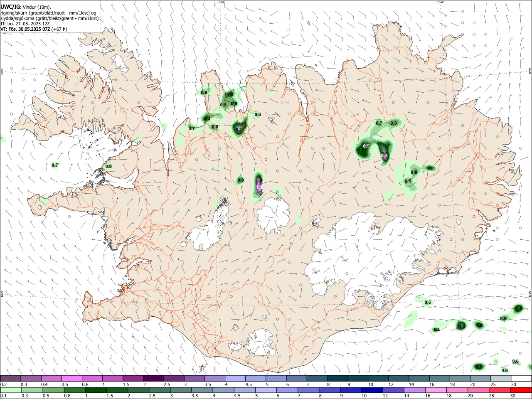Click the '0.1' label in lower legend row
Image resolution: width=532 pixels, height=399 pixels.
coord(4,396)
